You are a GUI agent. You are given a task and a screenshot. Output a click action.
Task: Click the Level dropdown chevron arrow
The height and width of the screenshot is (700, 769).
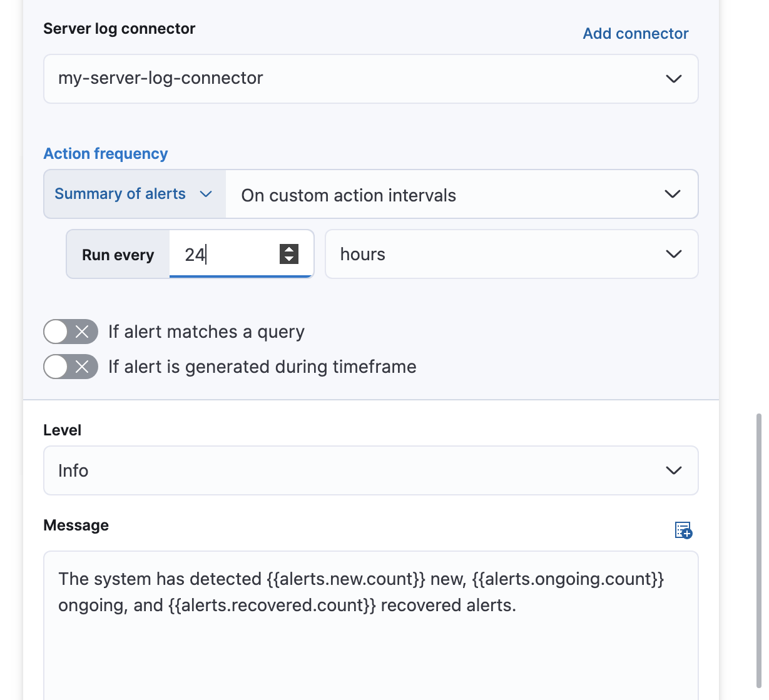pos(674,470)
